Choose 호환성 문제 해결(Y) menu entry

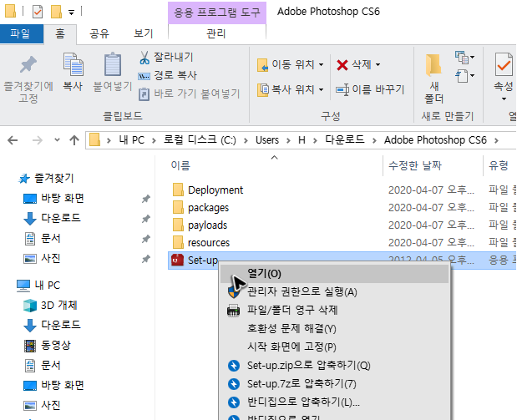click(x=335, y=329)
